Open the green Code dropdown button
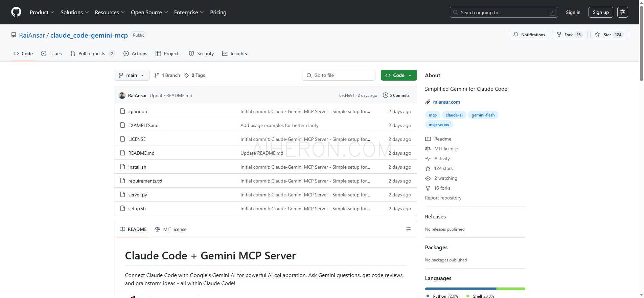 (x=399, y=75)
